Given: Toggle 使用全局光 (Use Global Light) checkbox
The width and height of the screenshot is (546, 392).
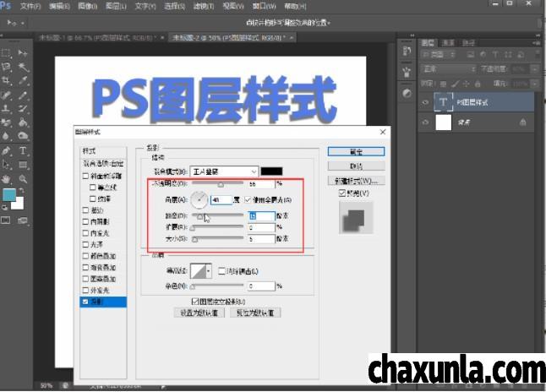Looking at the screenshot, I should click(248, 200).
